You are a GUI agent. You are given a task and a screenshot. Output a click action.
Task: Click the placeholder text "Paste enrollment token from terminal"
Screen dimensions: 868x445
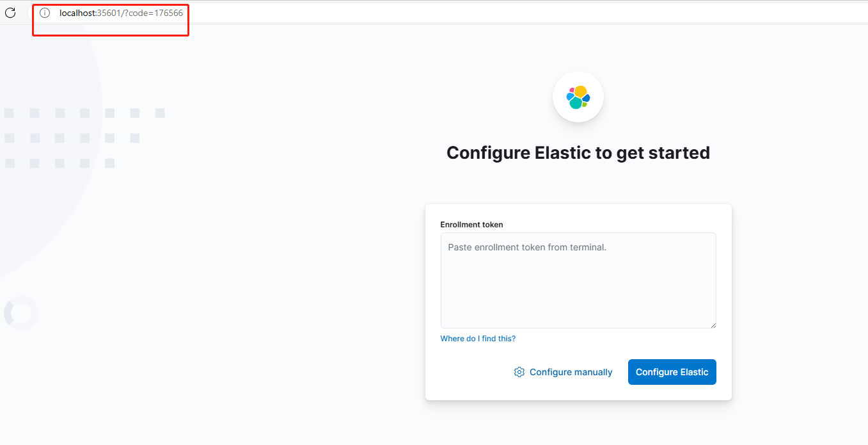pyautogui.click(x=526, y=247)
